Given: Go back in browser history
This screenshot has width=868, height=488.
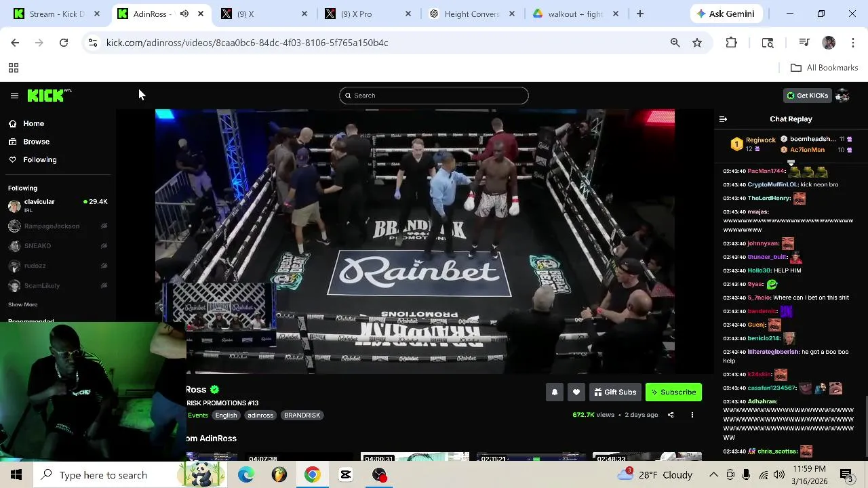Looking at the screenshot, I should coord(15,43).
